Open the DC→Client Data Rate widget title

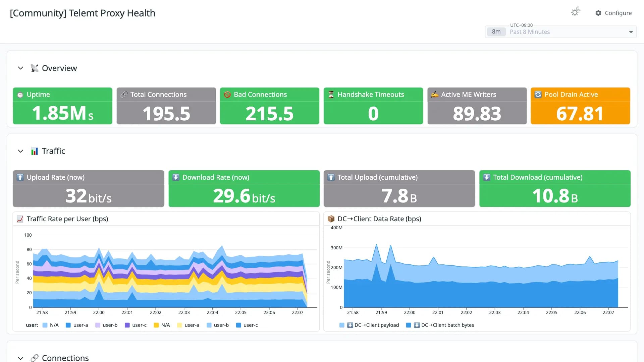[379, 219]
